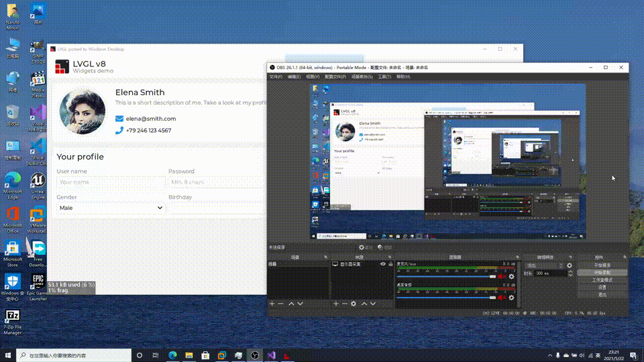
Task: Switch to OBS via its taskbar icon
Action: pos(255,355)
